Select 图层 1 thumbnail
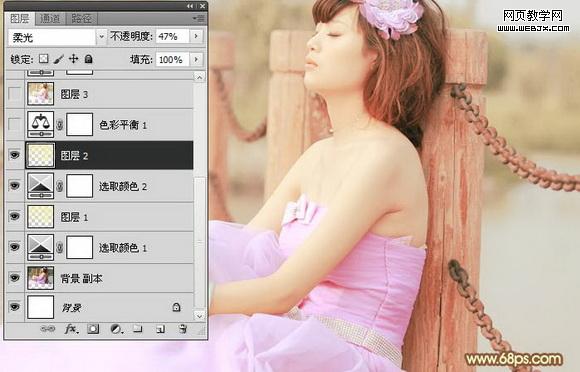The image size is (580, 372). point(41,217)
